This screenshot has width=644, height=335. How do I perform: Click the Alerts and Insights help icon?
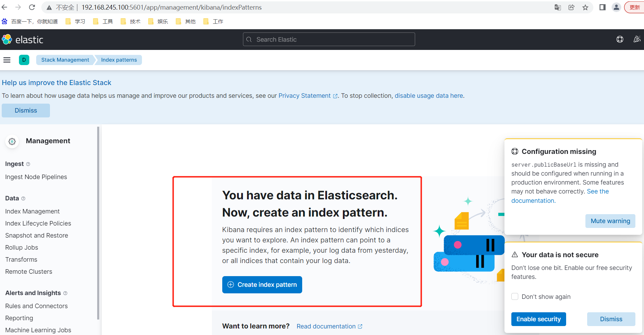coord(65,293)
